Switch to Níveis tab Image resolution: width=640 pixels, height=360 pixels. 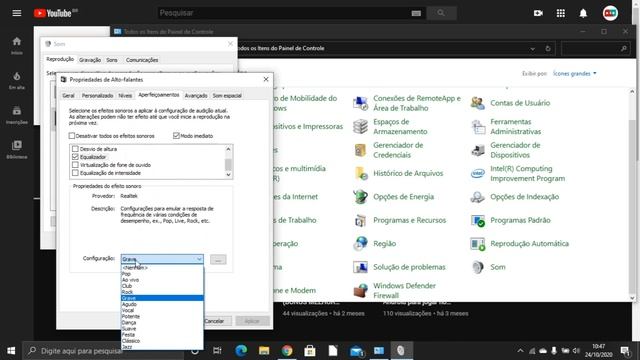pyautogui.click(x=125, y=96)
